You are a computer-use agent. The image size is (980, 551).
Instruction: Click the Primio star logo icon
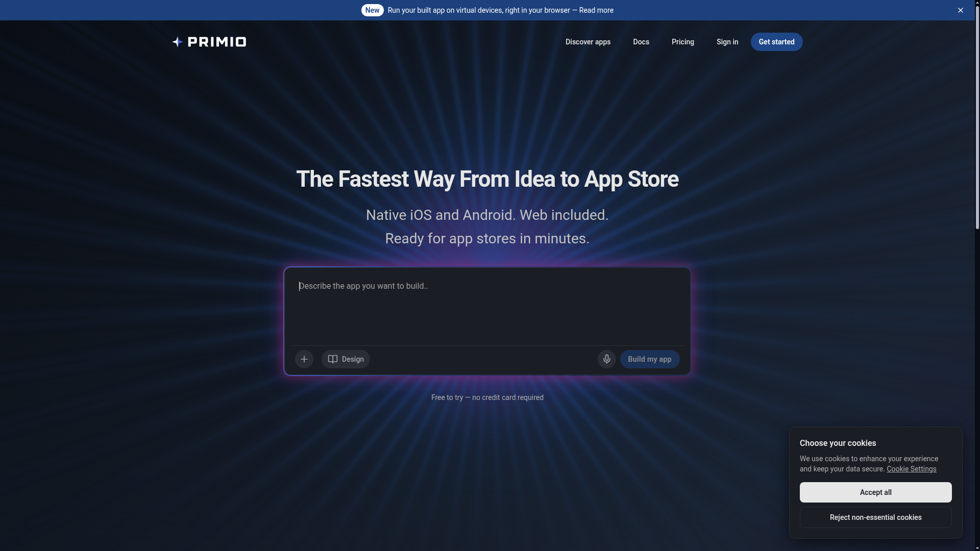(177, 42)
